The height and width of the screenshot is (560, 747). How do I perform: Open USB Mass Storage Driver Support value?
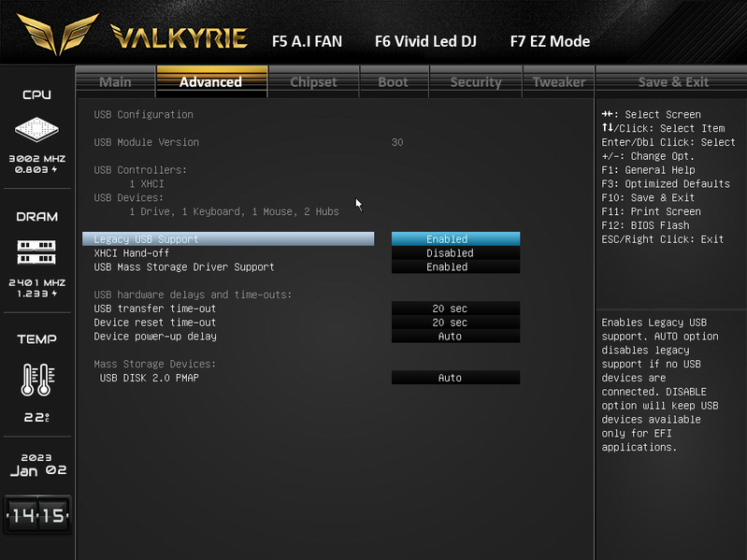click(x=455, y=266)
